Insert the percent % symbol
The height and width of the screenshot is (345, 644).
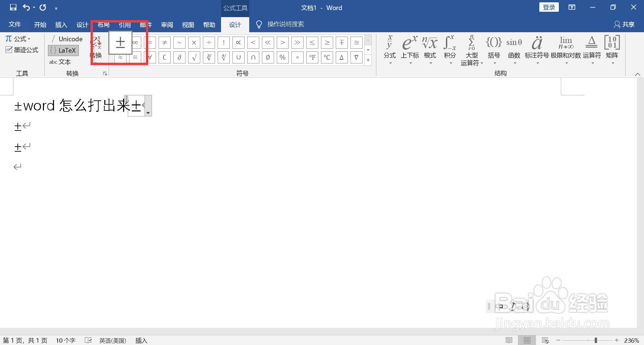(x=283, y=57)
